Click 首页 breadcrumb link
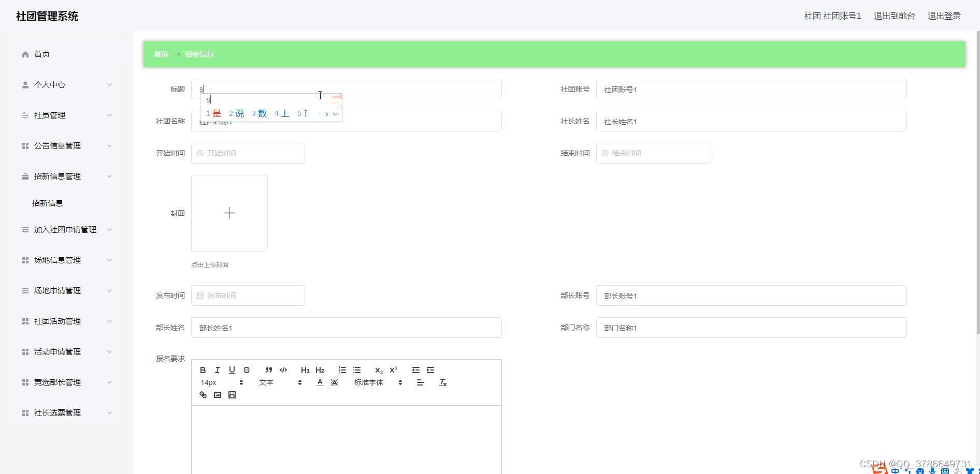Screen dimensions: 980x474 pyautogui.click(x=161, y=54)
